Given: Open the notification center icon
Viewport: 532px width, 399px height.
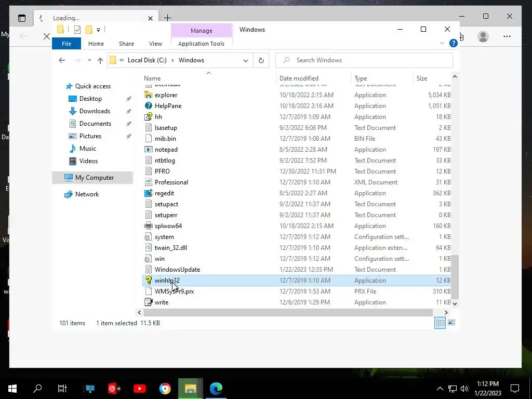Looking at the screenshot, I should point(515,389).
